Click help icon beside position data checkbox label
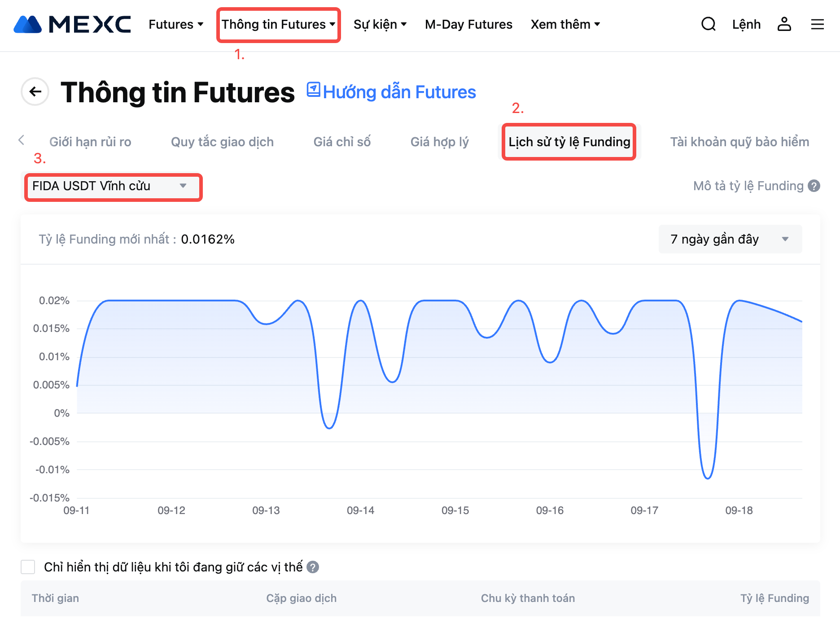Image resolution: width=840 pixels, height=619 pixels. 313,567
